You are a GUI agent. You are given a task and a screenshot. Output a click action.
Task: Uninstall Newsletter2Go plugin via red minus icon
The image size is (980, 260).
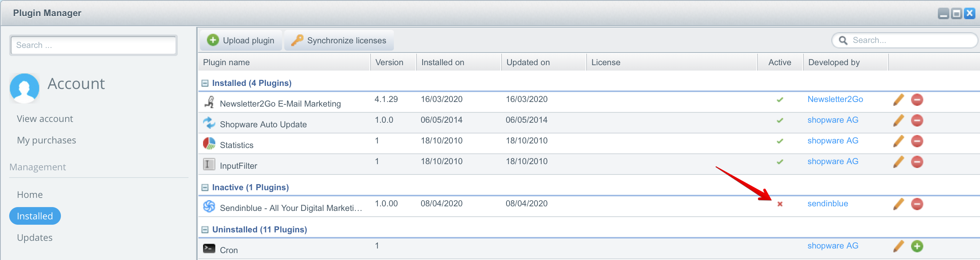[x=917, y=100]
